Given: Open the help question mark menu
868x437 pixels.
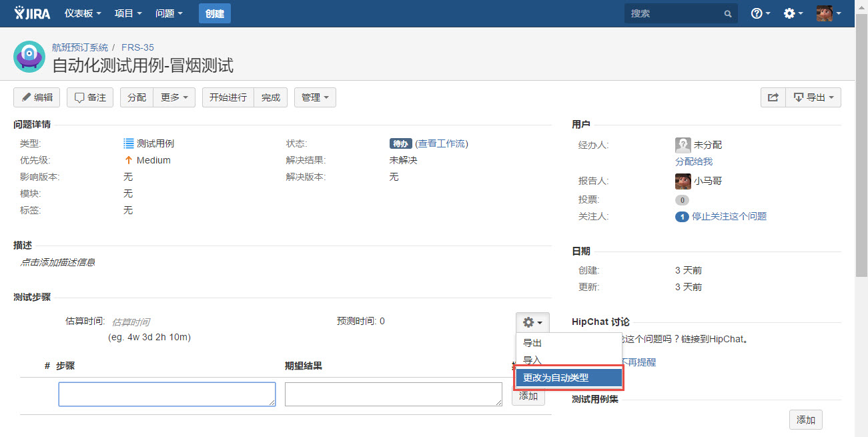Looking at the screenshot, I should (x=760, y=13).
